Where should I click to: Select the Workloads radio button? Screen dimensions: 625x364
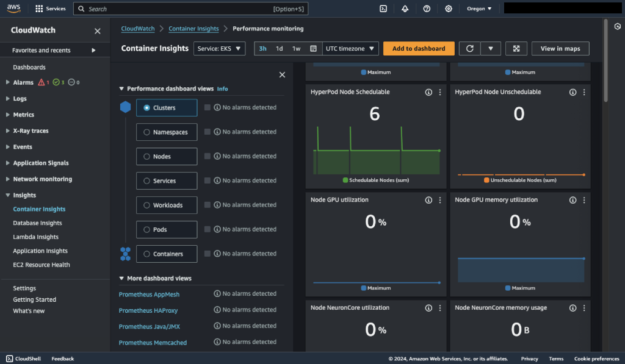[146, 205]
